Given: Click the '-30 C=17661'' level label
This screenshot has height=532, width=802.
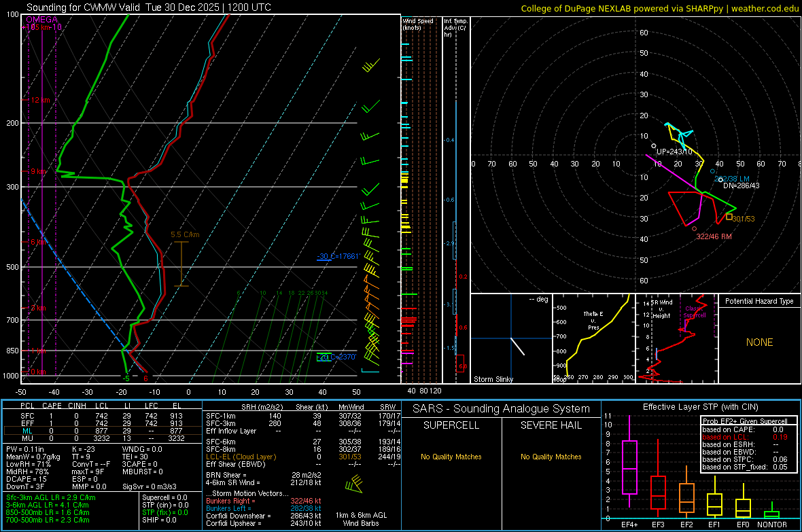Looking at the screenshot, I should coord(338,256).
